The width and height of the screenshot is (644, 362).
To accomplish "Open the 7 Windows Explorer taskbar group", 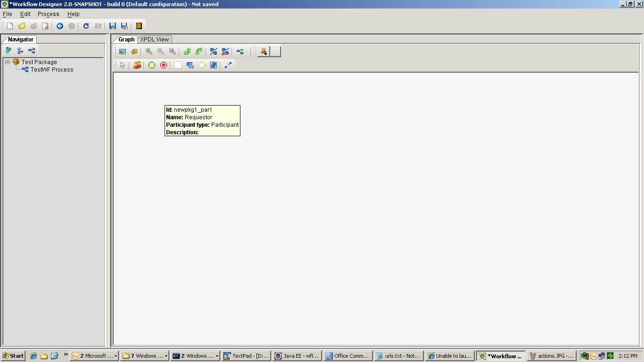I will [144, 356].
